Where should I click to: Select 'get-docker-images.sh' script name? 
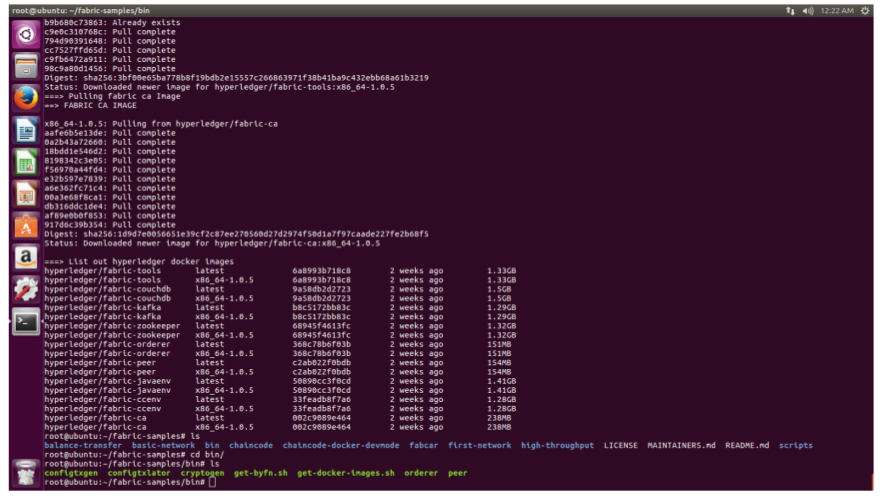[346, 473]
